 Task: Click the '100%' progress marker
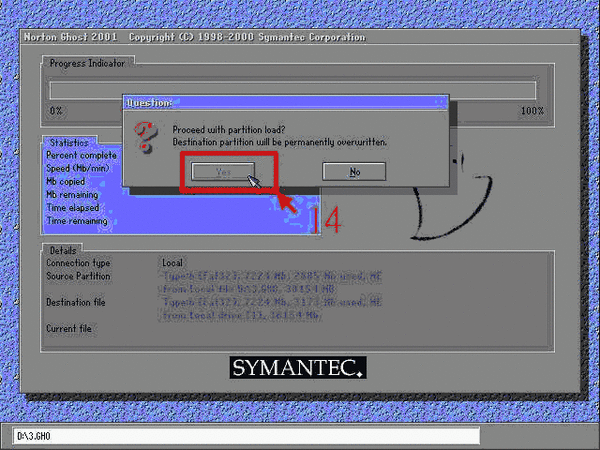coord(532,111)
